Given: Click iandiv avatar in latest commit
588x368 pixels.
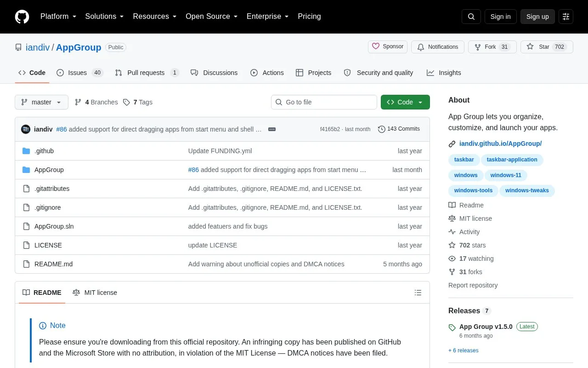Looking at the screenshot, I should point(26,129).
